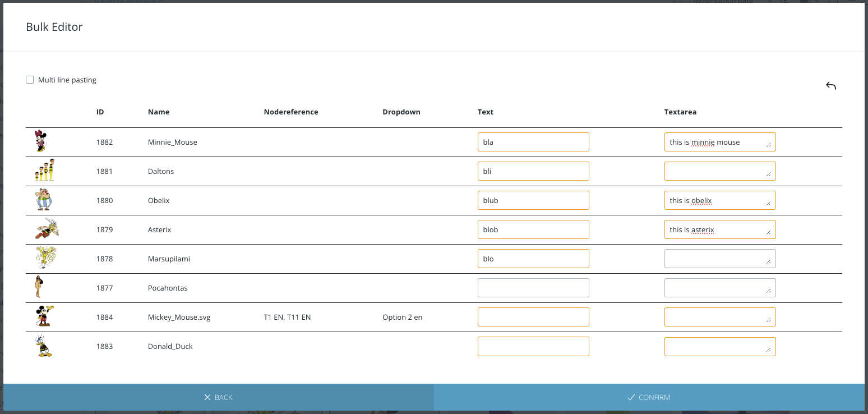Click the undo arrow icon

pos(831,85)
